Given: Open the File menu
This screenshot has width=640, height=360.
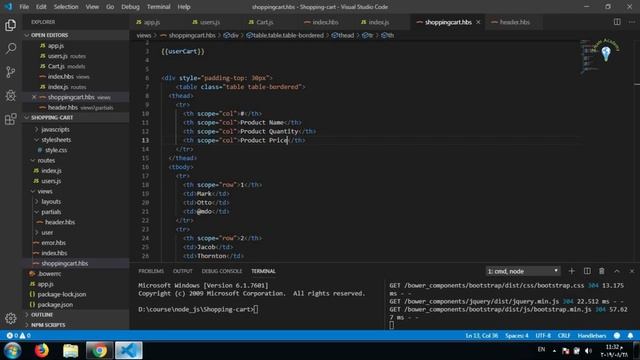Looking at the screenshot, I should click(24, 7).
